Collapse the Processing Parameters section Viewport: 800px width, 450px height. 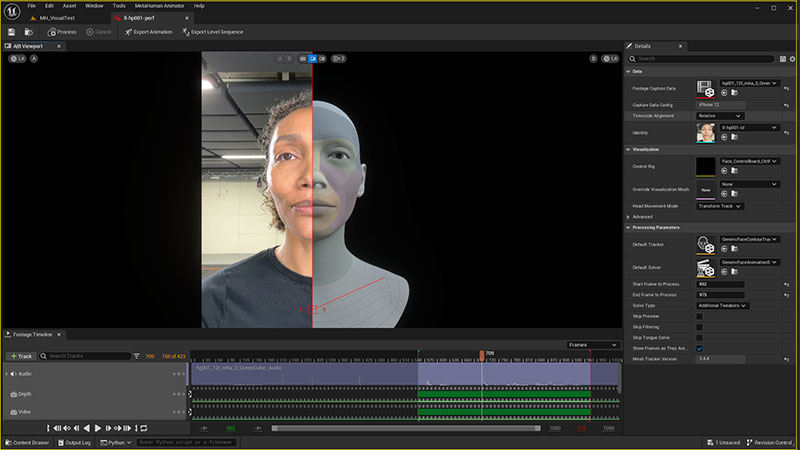coord(629,228)
